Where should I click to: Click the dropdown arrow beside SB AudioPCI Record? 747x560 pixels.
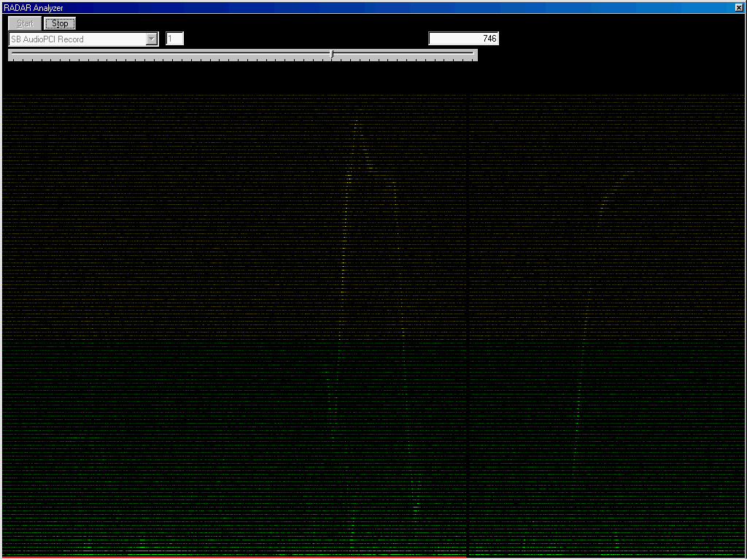pos(152,39)
